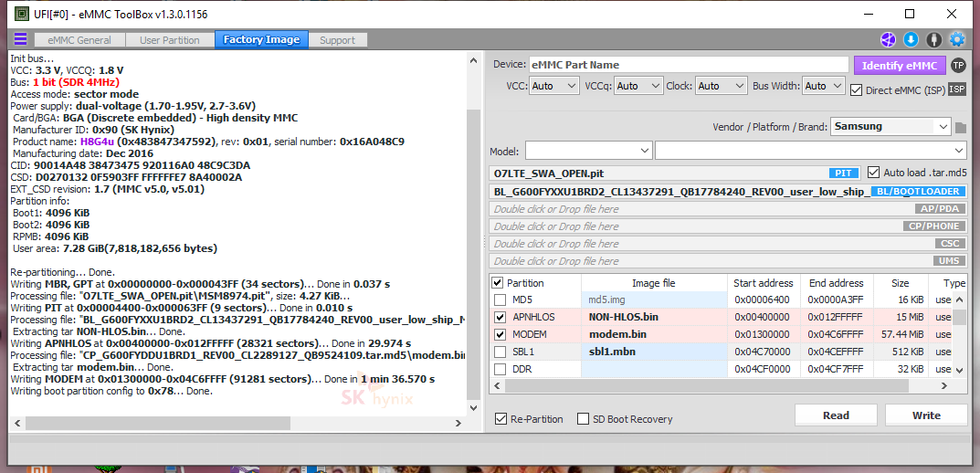
Task: Toggle the Direct eMMC (ISP) checkbox
Action: pos(857,90)
